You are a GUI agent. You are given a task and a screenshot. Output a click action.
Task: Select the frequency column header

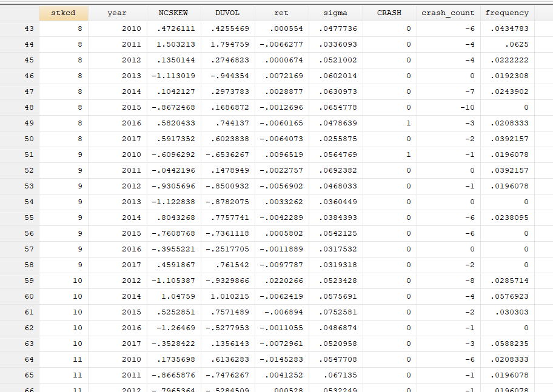coord(507,13)
